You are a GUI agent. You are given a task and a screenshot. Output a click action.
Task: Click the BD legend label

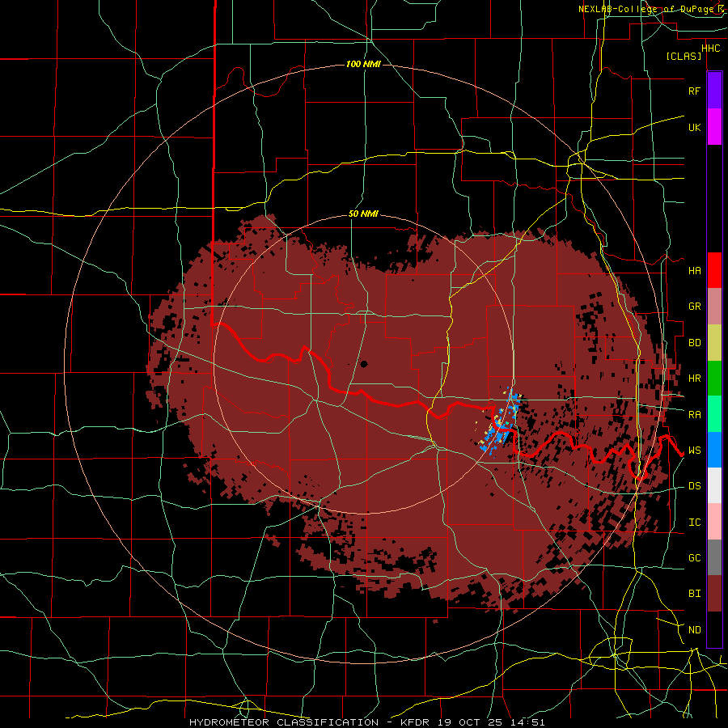tap(694, 343)
